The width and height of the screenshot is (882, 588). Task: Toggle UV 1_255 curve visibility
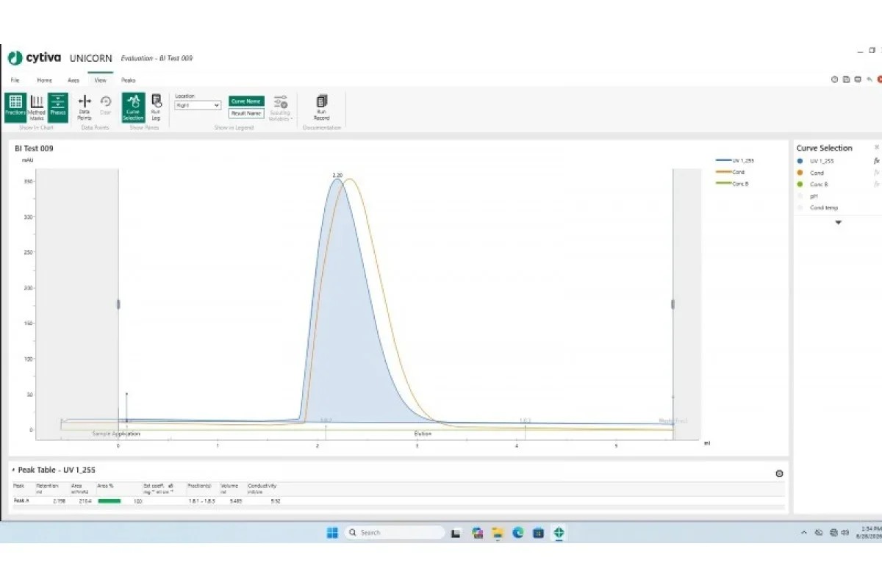[x=800, y=160]
